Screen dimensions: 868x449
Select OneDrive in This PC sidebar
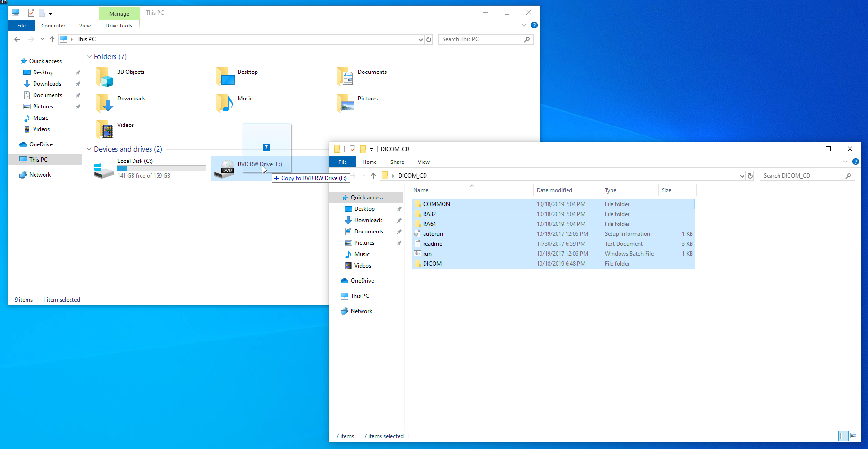coord(41,144)
